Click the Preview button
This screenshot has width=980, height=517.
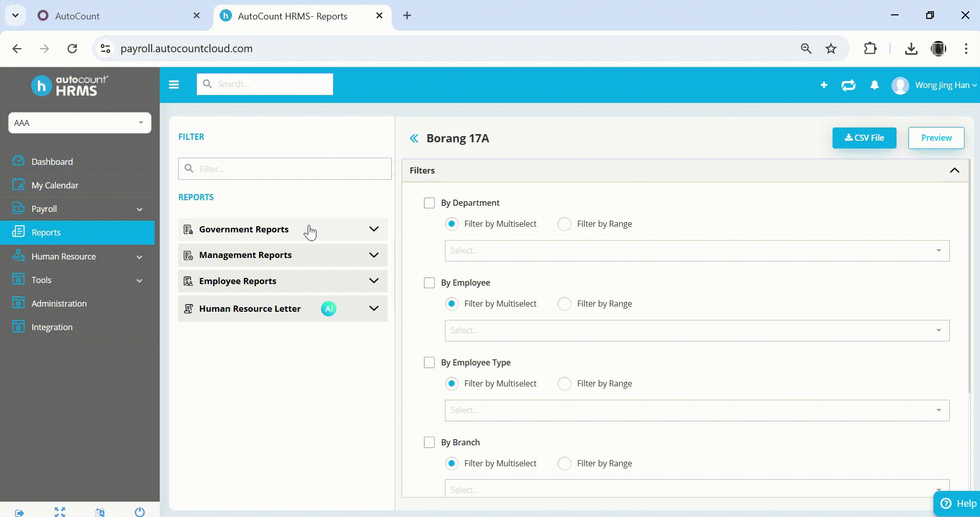(935, 138)
